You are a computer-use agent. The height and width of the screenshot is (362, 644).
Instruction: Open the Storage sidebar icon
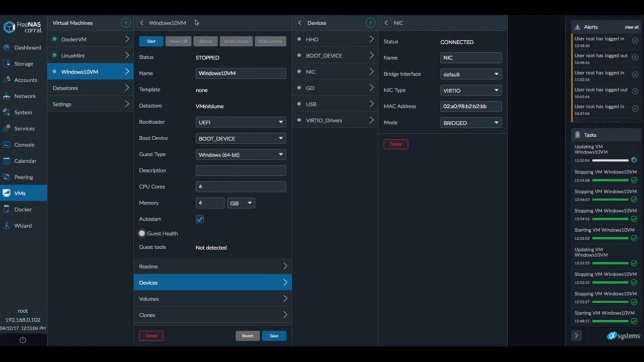point(7,63)
